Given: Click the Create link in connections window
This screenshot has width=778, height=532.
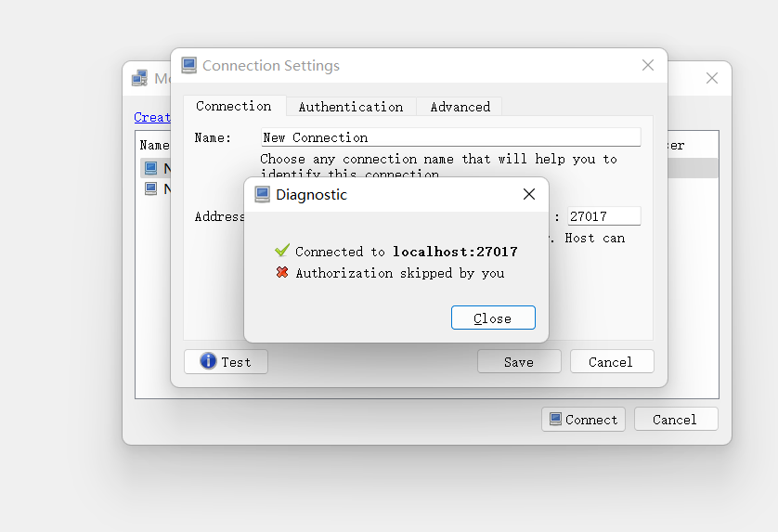Looking at the screenshot, I should tap(152, 117).
